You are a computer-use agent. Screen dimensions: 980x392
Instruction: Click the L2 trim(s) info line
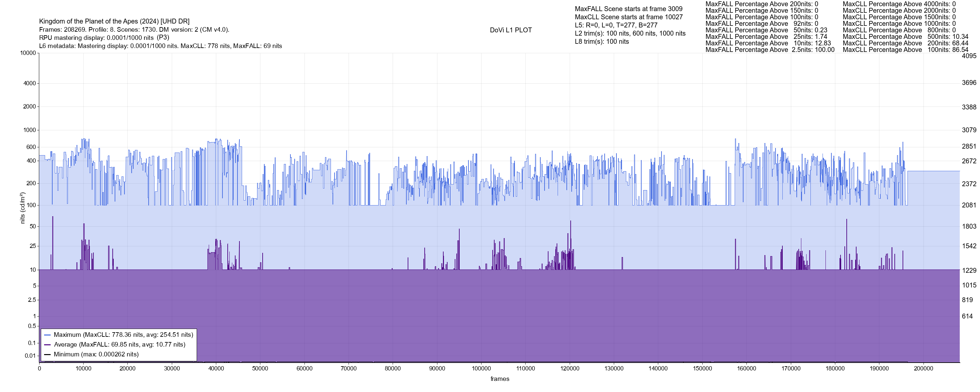pos(630,34)
